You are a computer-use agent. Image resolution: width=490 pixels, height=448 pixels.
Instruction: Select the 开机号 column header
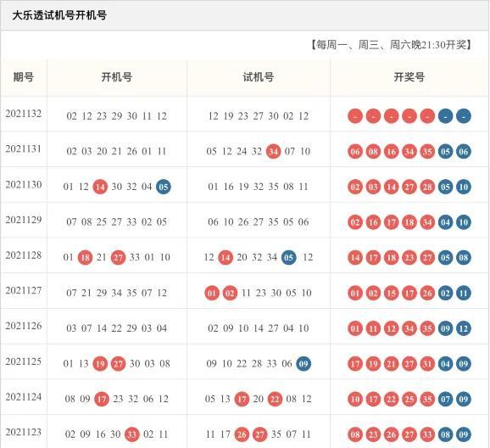coord(117,77)
